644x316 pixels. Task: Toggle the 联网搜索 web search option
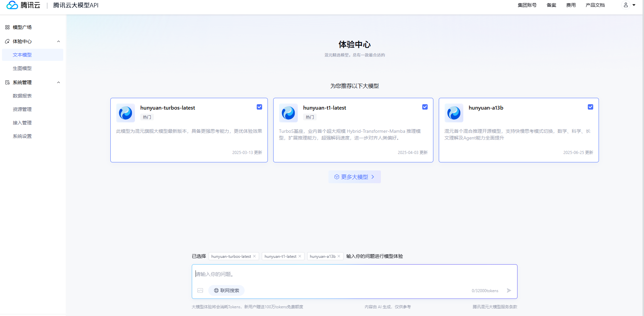pos(226,290)
